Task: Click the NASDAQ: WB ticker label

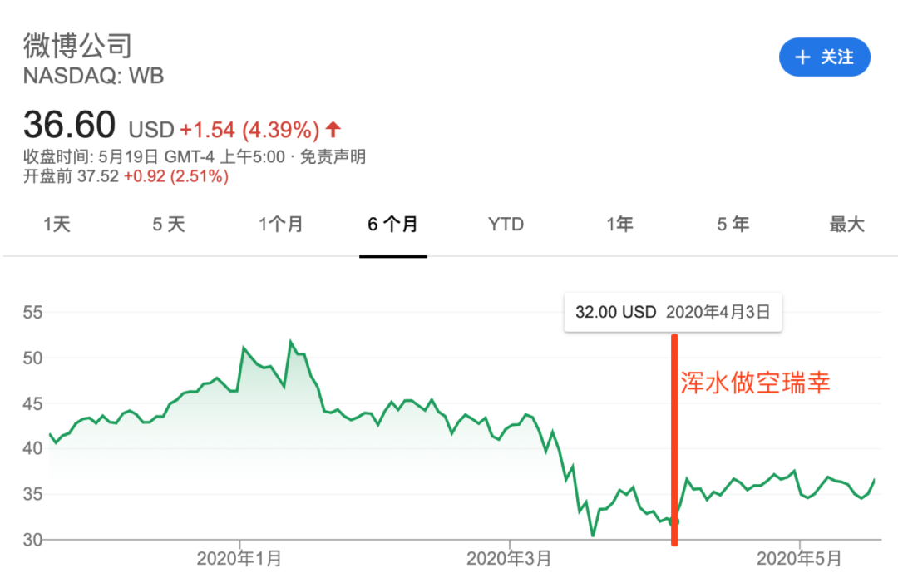Action: (x=93, y=76)
